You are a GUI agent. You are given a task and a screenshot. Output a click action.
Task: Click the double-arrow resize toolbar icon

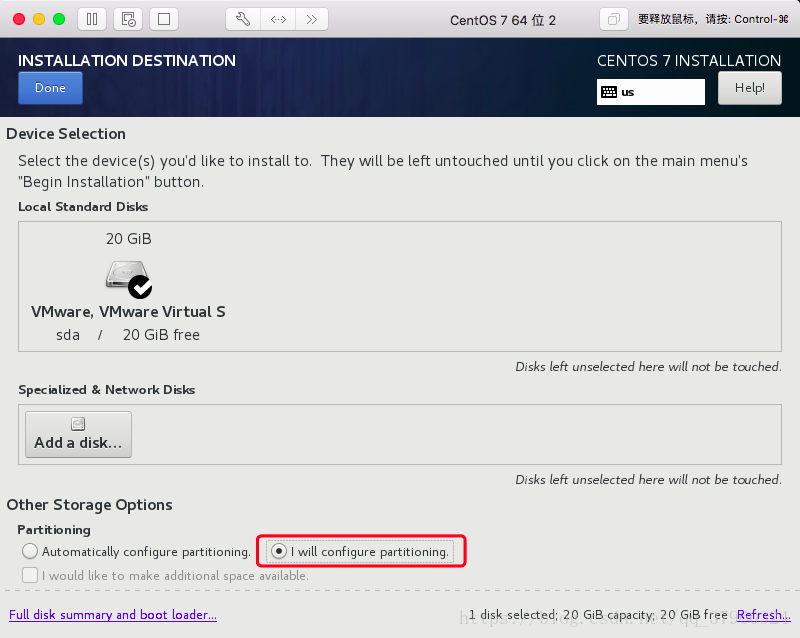[x=278, y=19]
